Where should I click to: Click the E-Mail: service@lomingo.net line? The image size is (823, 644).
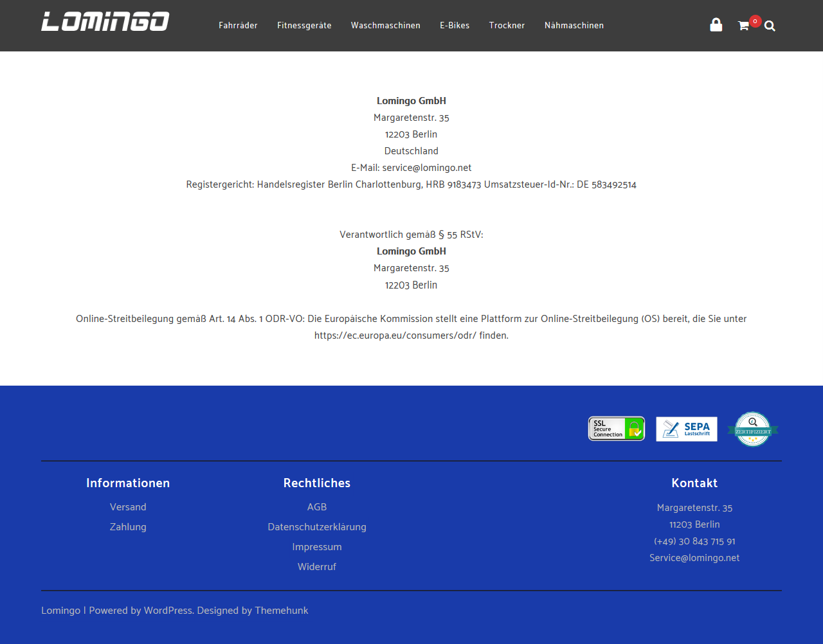(411, 168)
